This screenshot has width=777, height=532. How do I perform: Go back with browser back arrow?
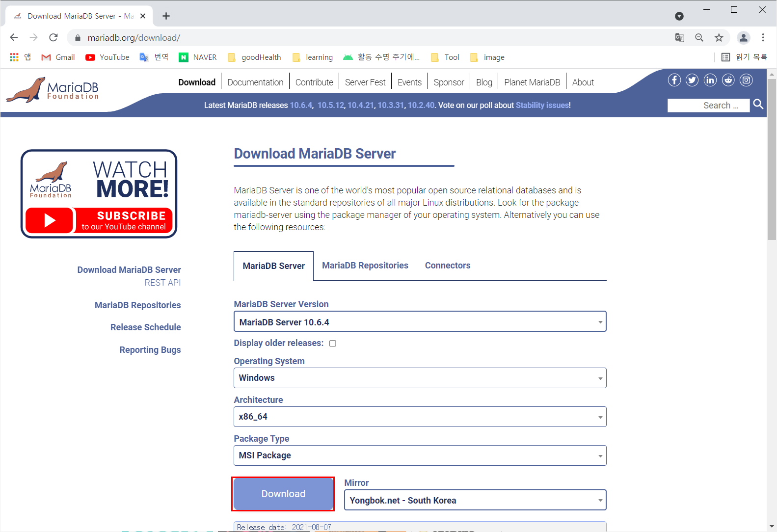tap(14, 37)
